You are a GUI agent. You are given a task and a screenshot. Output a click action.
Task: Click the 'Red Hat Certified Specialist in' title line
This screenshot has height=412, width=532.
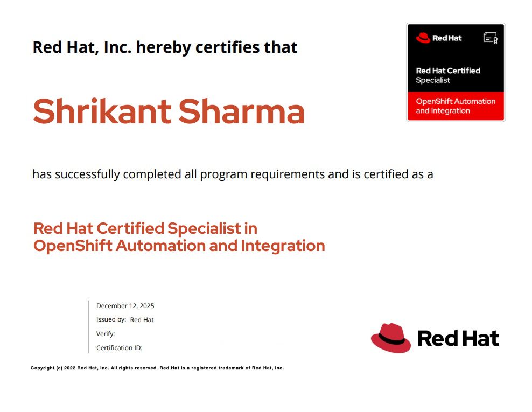click(x=145, y=228)
